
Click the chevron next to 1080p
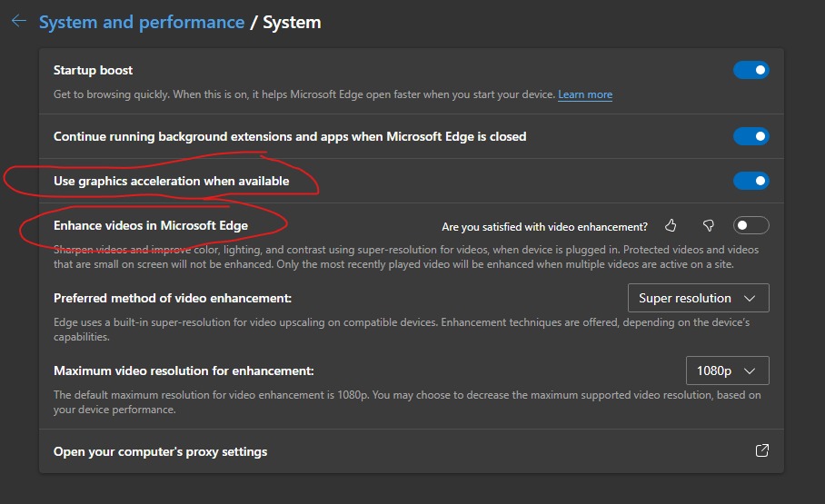click(750, 371)
